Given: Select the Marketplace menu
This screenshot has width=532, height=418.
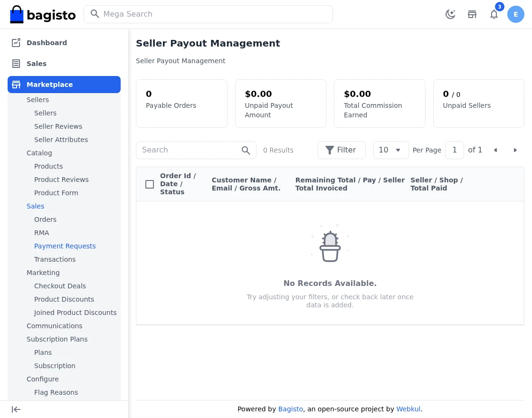Looking at the screenshot, I should pos(64,85).
